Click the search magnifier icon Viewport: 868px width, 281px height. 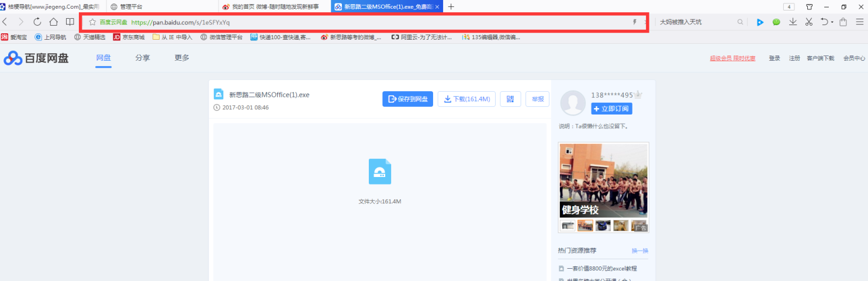click(x=740, y=22)
